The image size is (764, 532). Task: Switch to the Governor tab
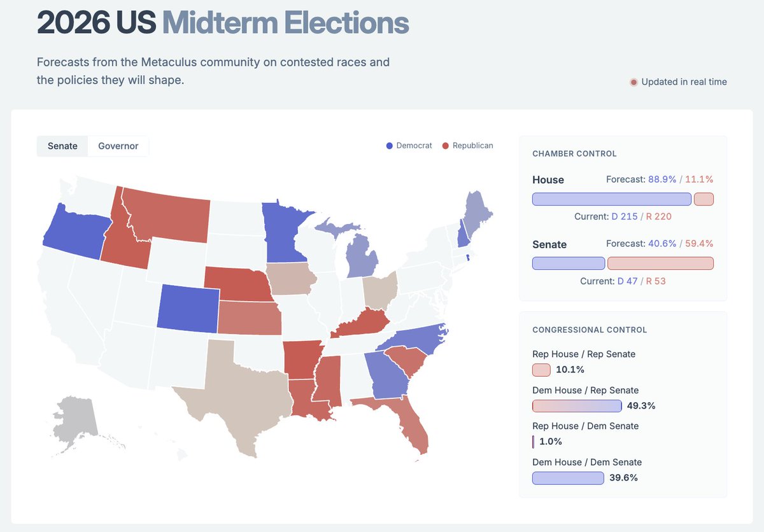click(x=118, y=146)
